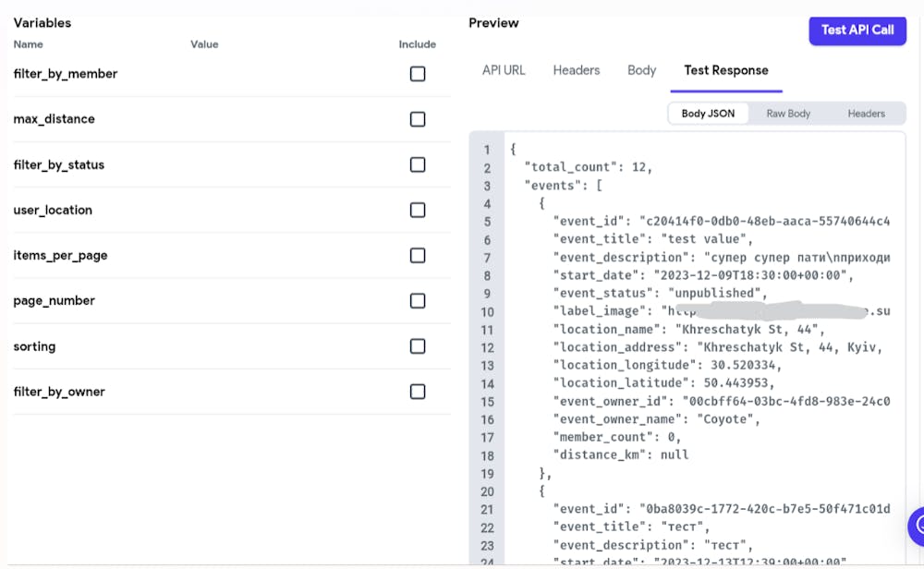The height and width of the screenshot is (569, 924).
Task: Check the max_distance include checkbox
Action: [x=417, y=119]
